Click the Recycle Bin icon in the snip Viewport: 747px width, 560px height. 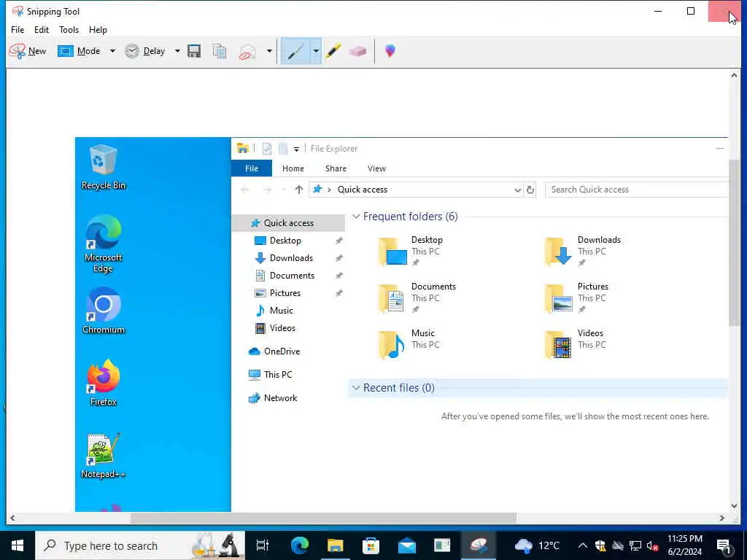[x=104, y=167]
